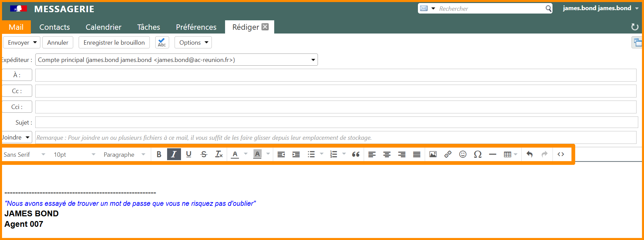
Task: Click the blockquote icon
Action: point(356,154)
